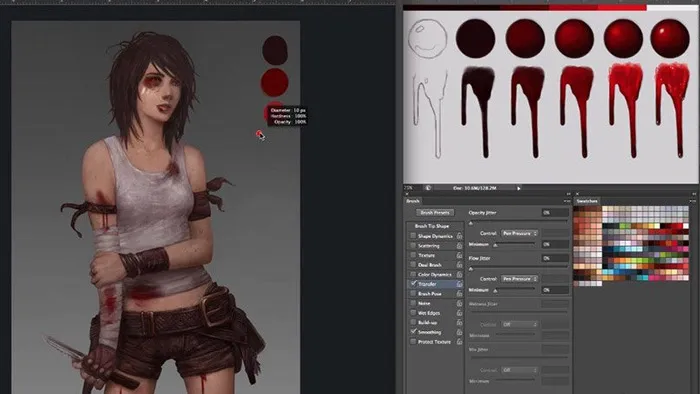Enable the Protect Texture checkbox
The width and height of the screenshot is (700, 394).
click(413, 342)
